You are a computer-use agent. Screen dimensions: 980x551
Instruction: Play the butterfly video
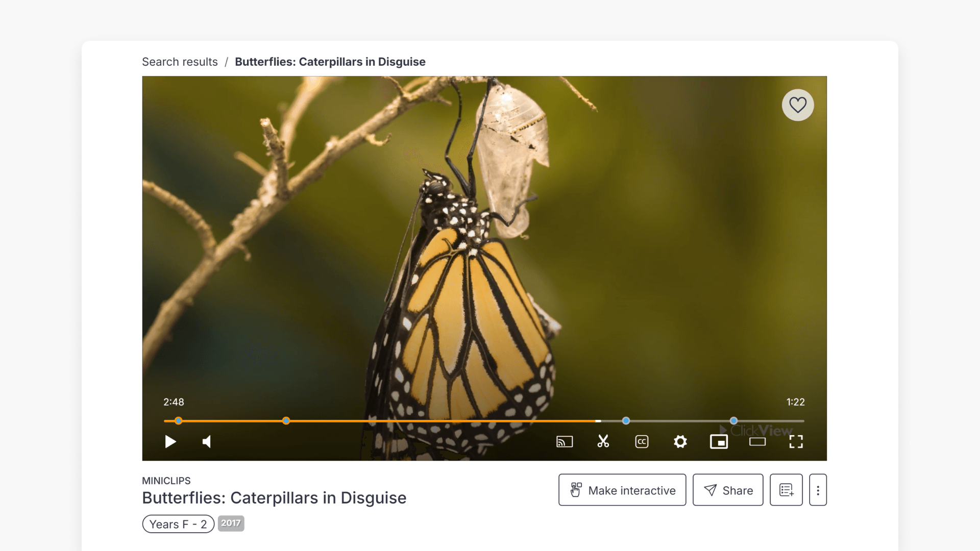coord(170,442)
